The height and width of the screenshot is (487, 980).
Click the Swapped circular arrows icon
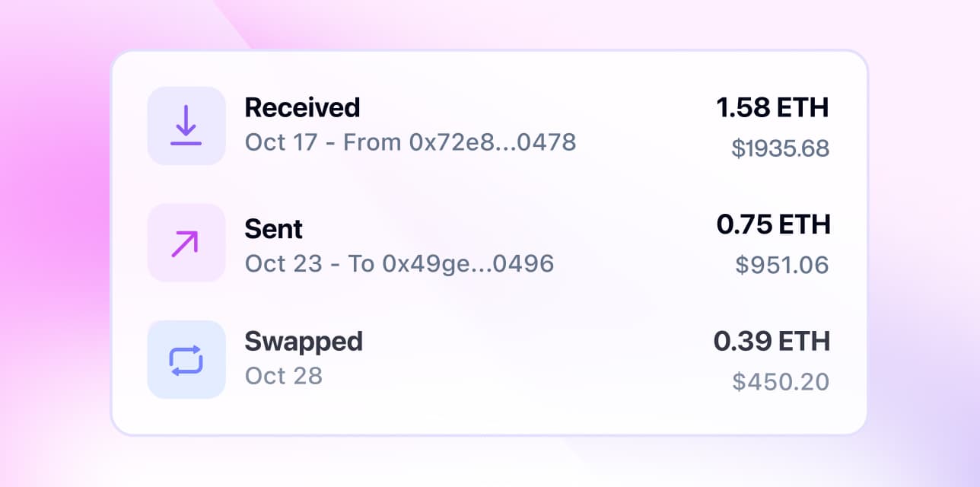[x=186, y=359]
